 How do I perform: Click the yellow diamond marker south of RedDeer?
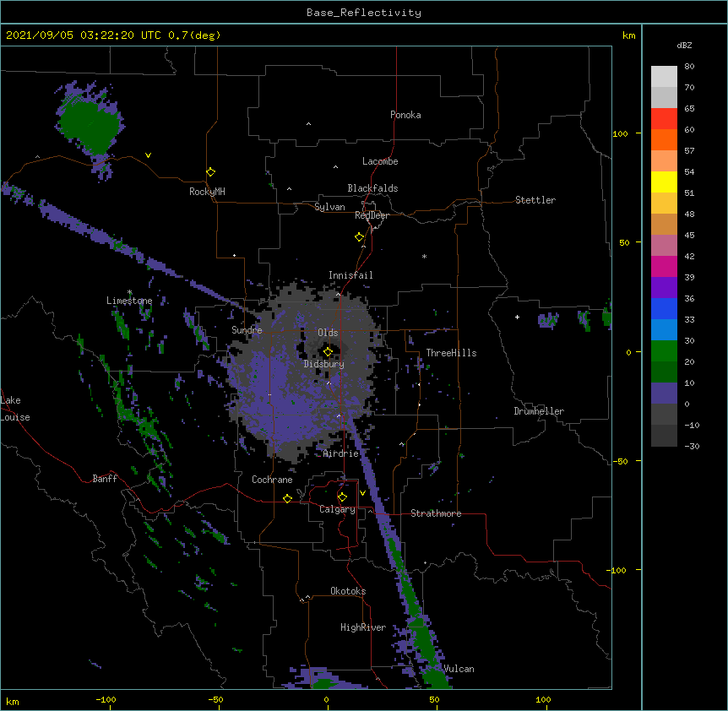tap(359, 236)
